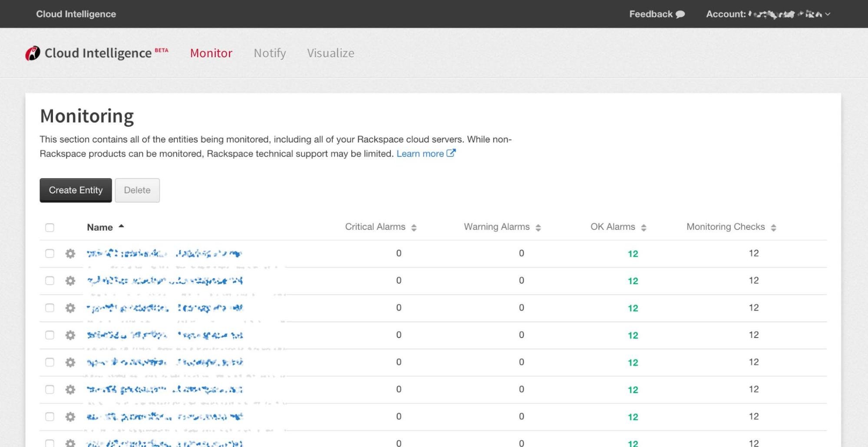Viewport: 868px width, 447px height.
Task: Toggle the select-all checkbox in the table header
Action: [50, 227]
